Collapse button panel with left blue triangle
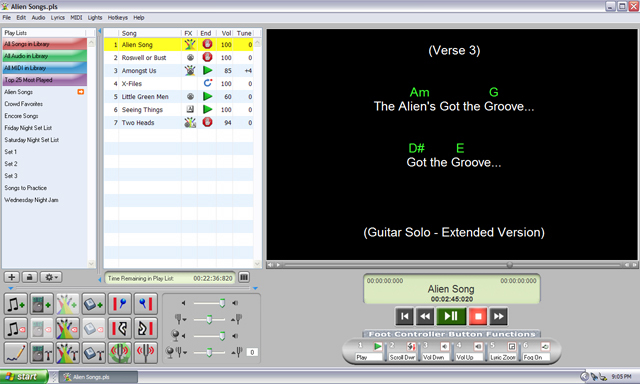The image size is (640, 384). coord(11,289)
